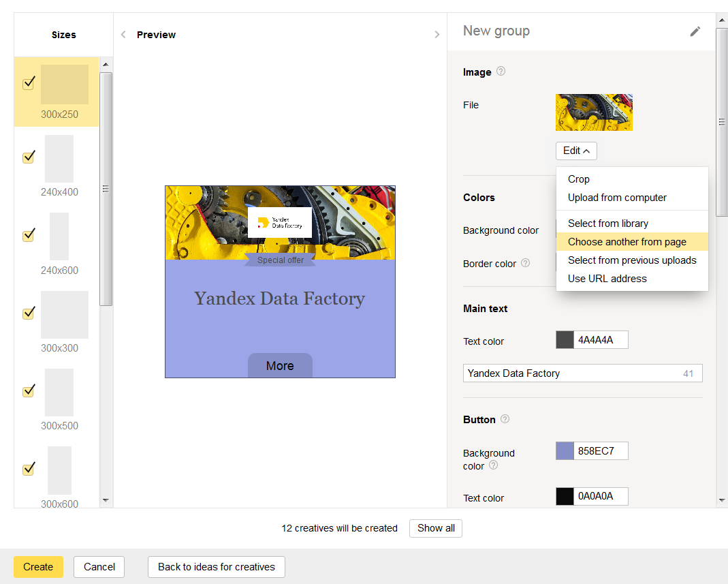Open Button background color swatch 858EC7
Image resolution: width=728 pixels, height=584 pixels.
click(565, 450)
